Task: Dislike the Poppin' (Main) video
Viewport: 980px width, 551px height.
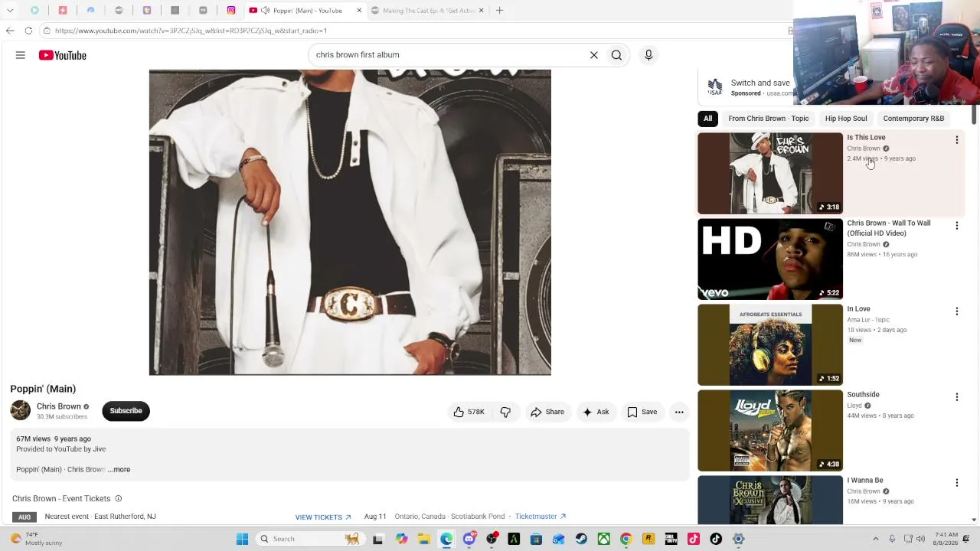Action: coord(505,412)
